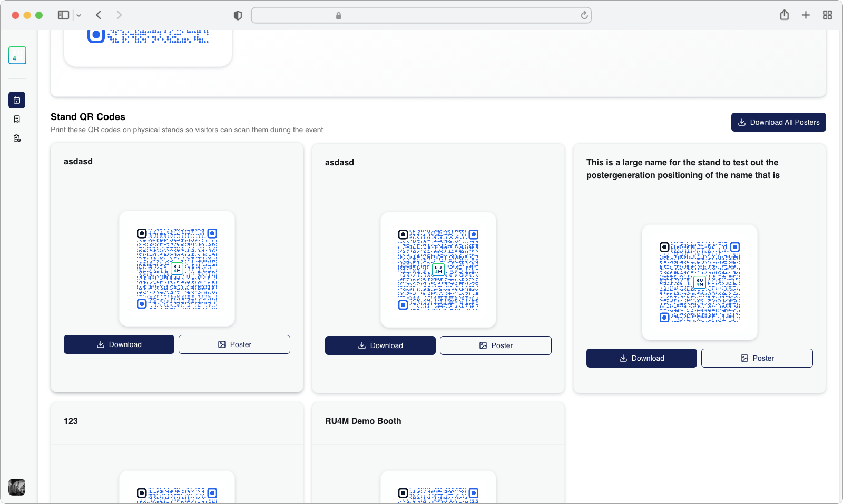Open the Share icon in Safari toolbar

click(784, 15)
